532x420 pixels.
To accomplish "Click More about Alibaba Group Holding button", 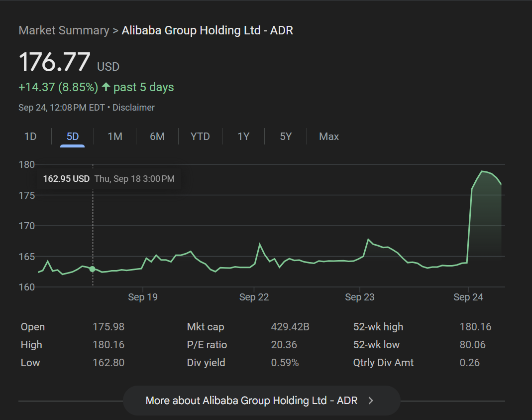I will tap(262, 401).
